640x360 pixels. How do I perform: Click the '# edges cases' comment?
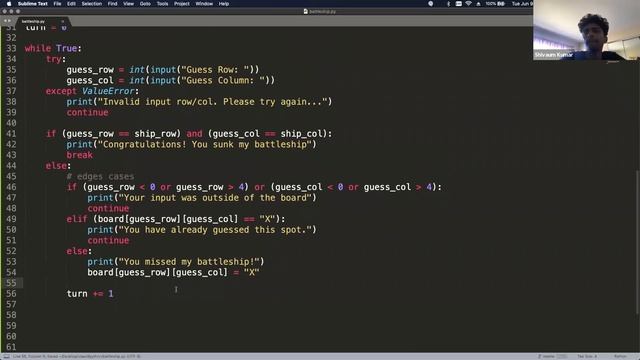[x=100, y=176]
